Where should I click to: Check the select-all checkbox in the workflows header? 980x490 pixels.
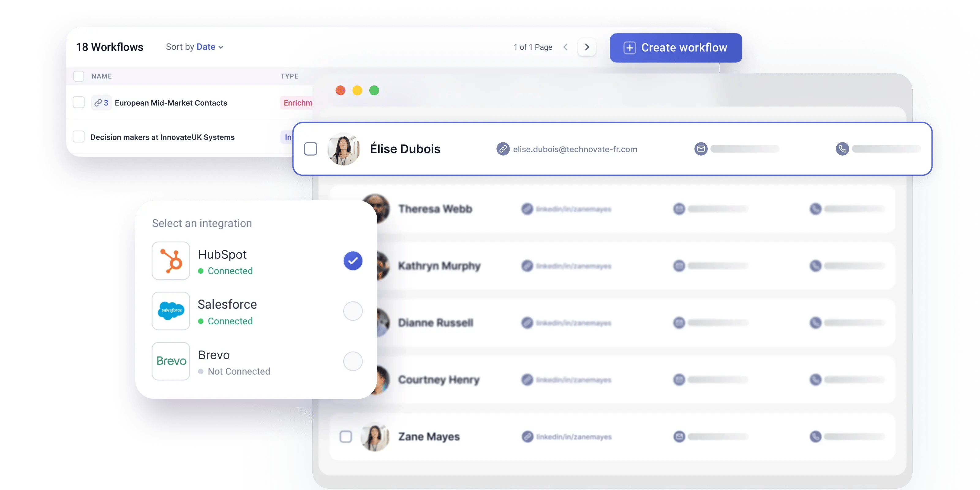[79, 76]
